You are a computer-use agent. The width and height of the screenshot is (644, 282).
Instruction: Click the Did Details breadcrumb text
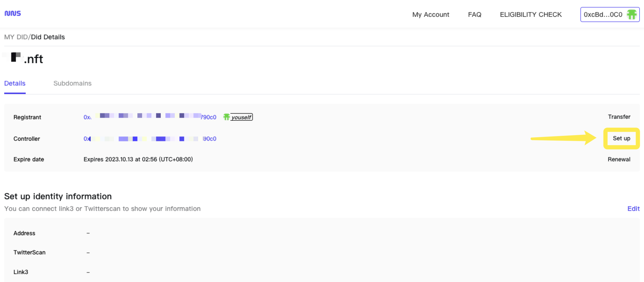[x=48, y=37]
